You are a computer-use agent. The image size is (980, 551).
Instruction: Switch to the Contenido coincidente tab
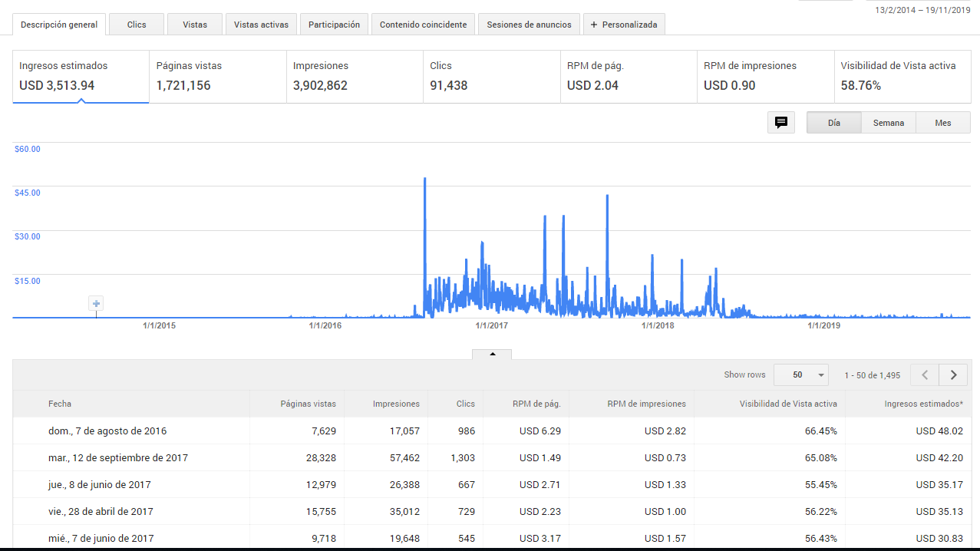423,25
